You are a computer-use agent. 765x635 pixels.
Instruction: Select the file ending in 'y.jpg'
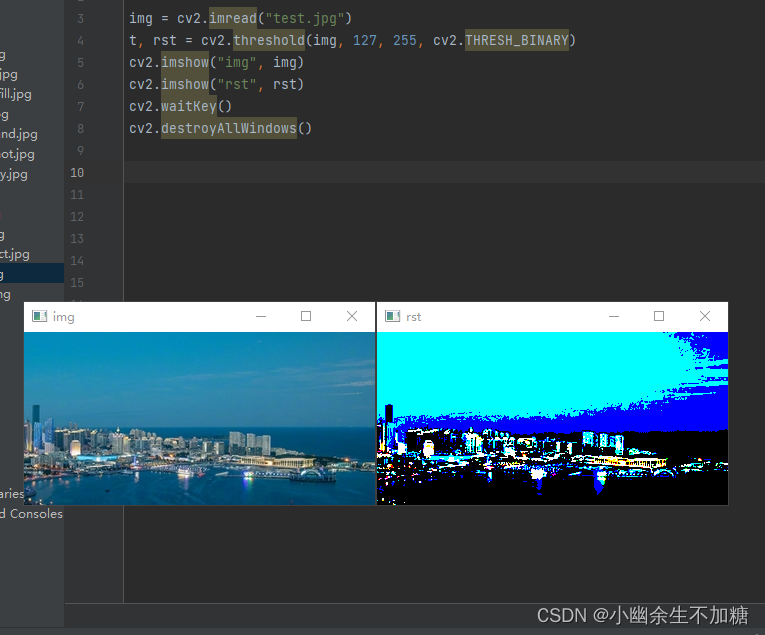tap(14, 174)
